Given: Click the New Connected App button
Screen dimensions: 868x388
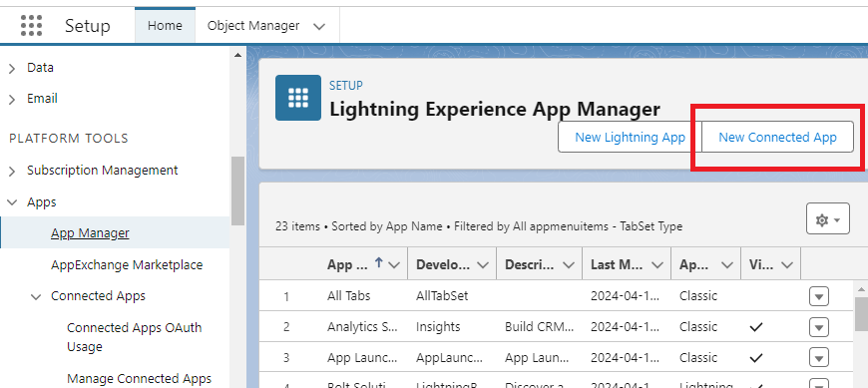Looking at the screenshot, I should (x=777, y=138).
